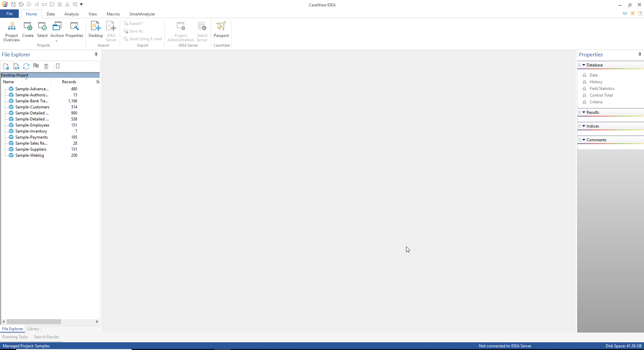644x350 pixels.
Task: Click the flag icon in File Explorer
Action: pyautogui.click(x=36, y=66)
